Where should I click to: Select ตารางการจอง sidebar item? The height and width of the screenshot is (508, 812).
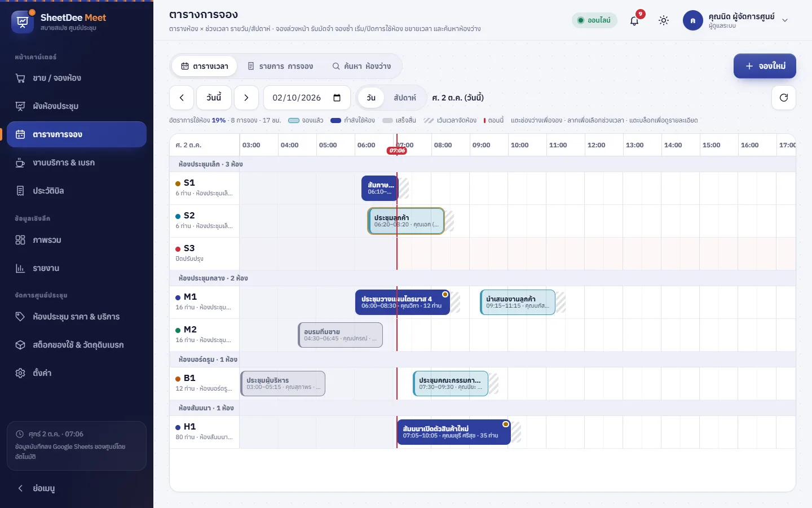pyautogui.click(x=77, y=134)
